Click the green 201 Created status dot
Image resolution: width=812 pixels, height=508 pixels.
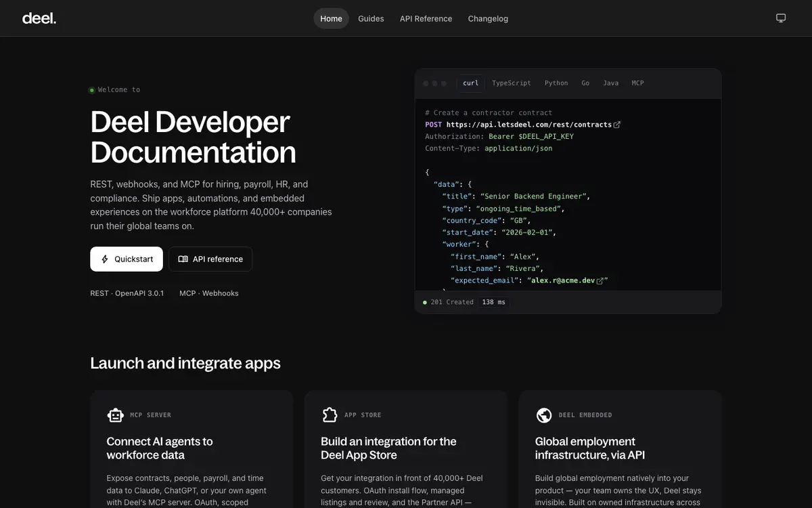[425, 302]
